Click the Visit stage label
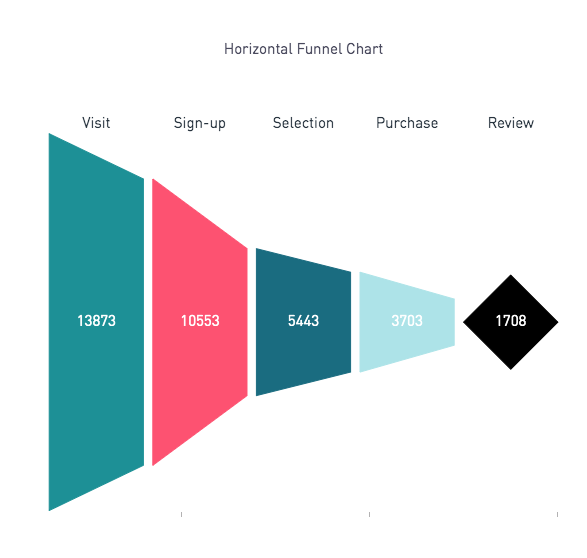The image size is (587, 558). click(x=96, y=123)
